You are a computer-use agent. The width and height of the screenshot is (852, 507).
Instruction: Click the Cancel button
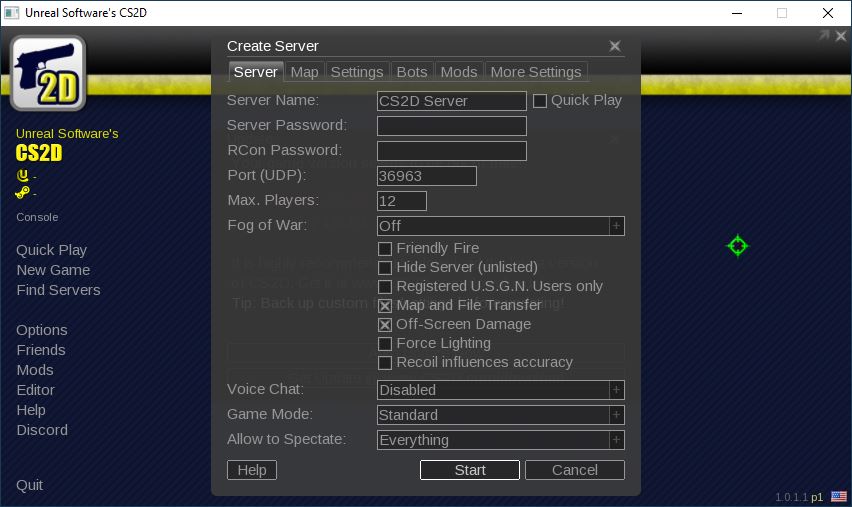pyautogui.click(x=575, y=470)
